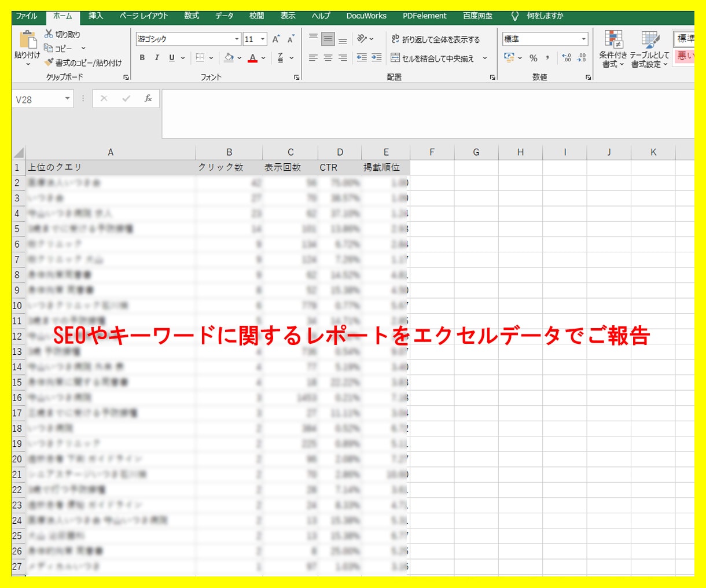
Task: Align text left
Action: [x=313, y=58]
